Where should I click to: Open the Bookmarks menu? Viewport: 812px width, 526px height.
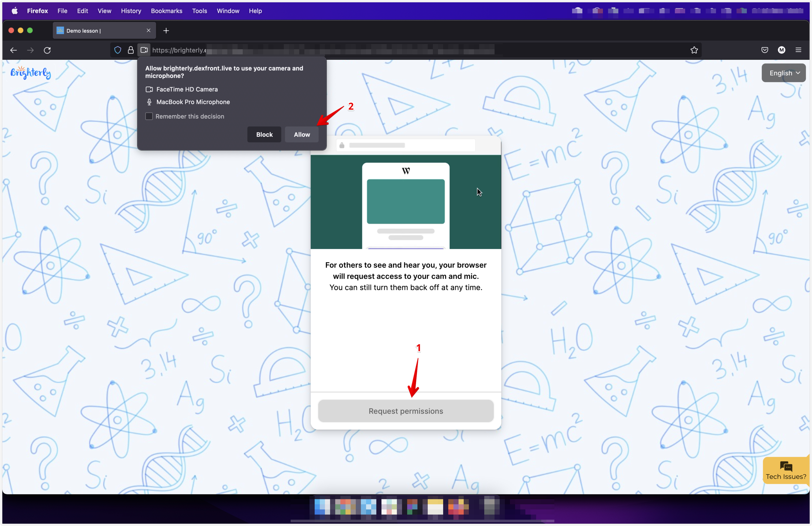coord(167,11)
